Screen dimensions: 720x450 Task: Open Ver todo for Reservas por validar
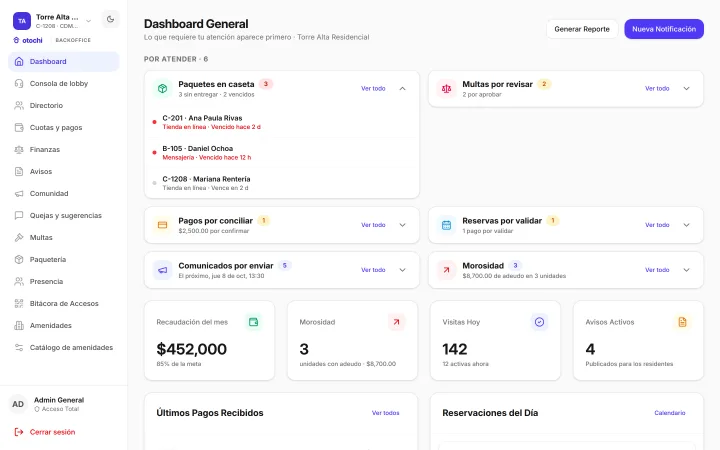pyautogui.click(x=657, y=225)
